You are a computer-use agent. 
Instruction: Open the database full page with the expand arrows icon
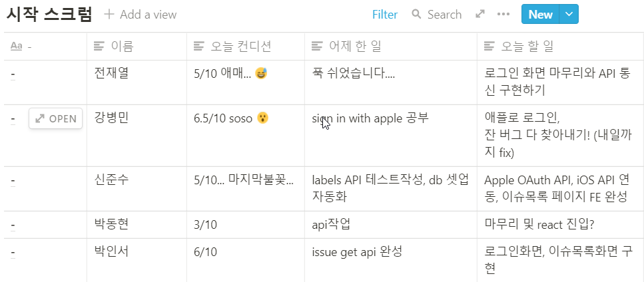480,14
